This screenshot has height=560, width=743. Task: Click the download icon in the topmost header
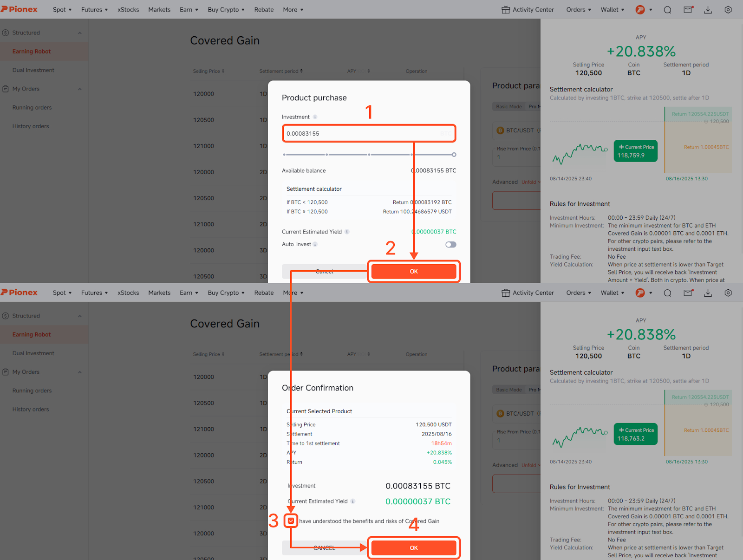pyautogui.click(x=708, y=10)
